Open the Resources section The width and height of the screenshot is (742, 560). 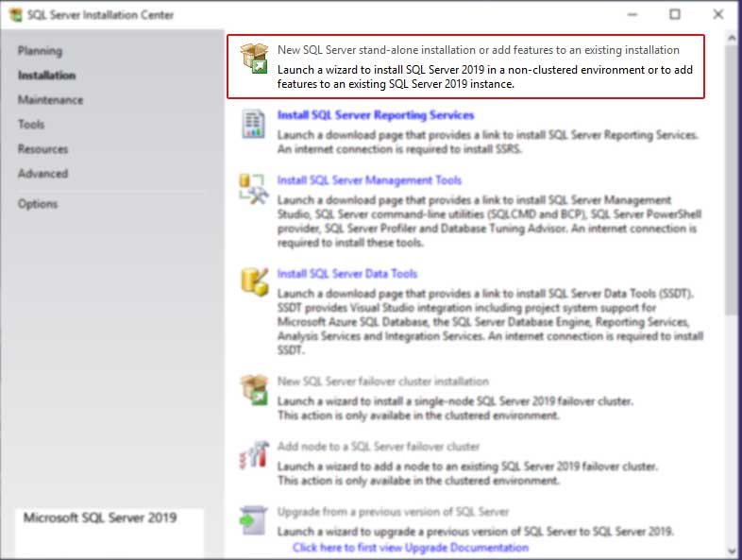click(x=42, y=149)
